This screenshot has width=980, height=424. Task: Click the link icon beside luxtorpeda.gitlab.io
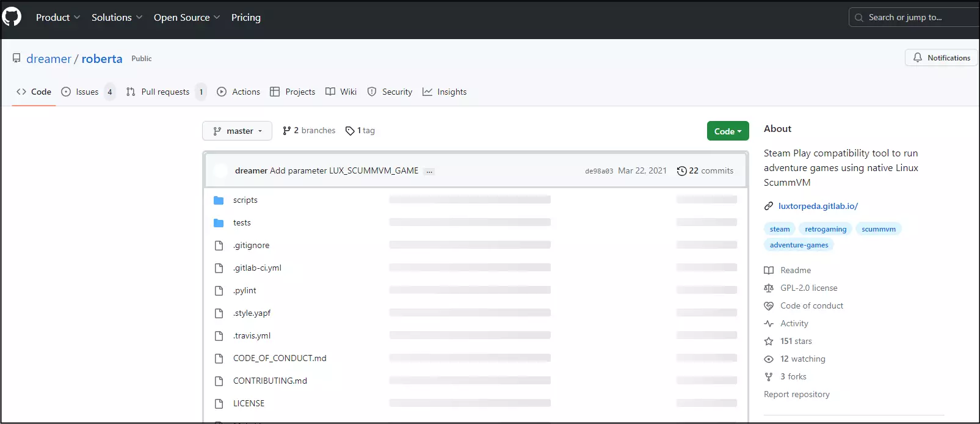coord(769,207)
